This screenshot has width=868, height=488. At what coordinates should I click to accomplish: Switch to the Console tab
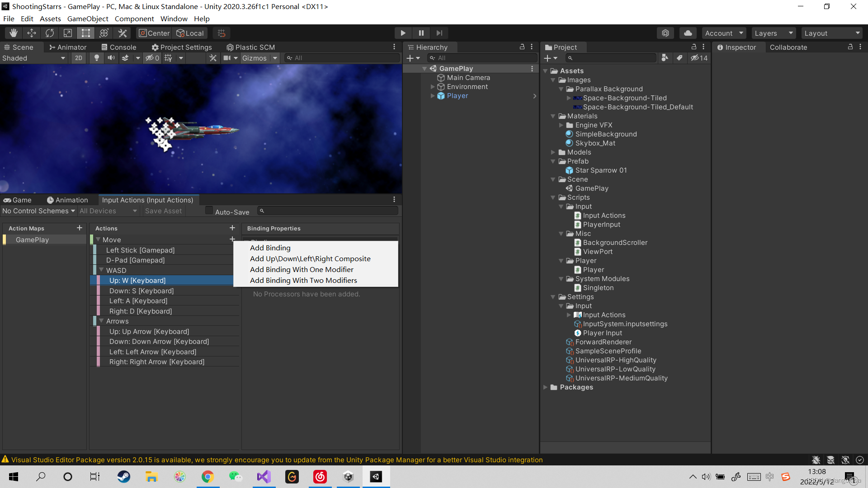pyautogui.click(x=118, y=47)
